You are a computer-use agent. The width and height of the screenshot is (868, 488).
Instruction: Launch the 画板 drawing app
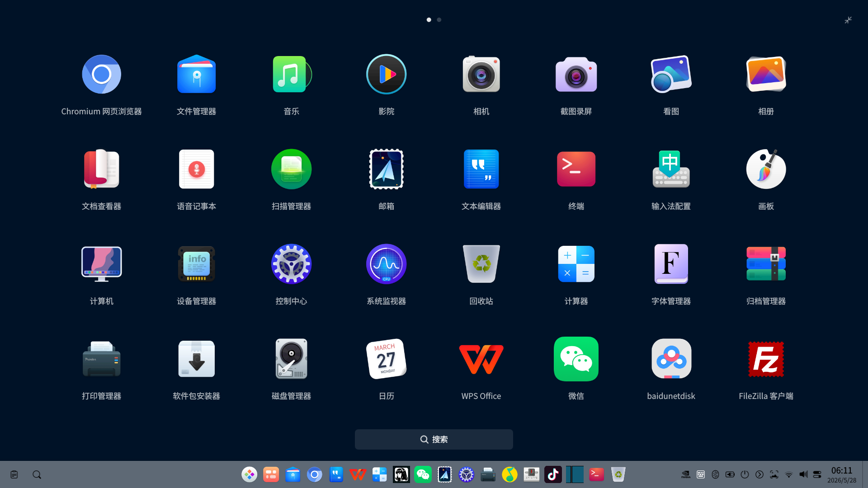click(x=766, y=169)
